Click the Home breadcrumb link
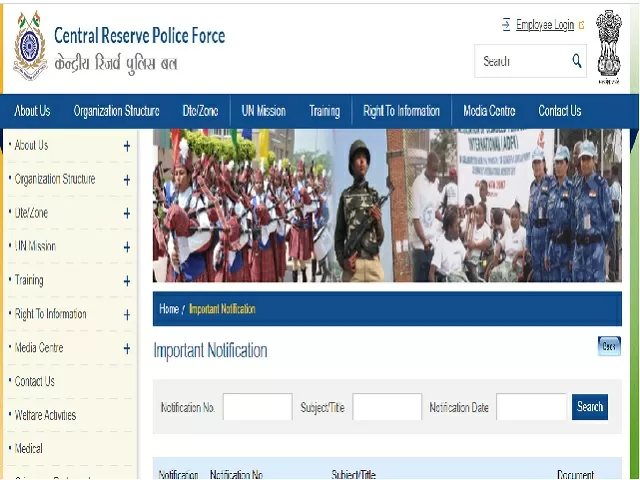The width and height of the screenshot is (640, 480). [169, 309]
